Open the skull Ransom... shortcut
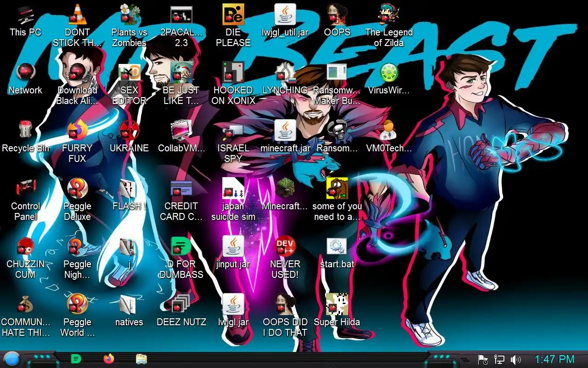 [x=337, y=131]
